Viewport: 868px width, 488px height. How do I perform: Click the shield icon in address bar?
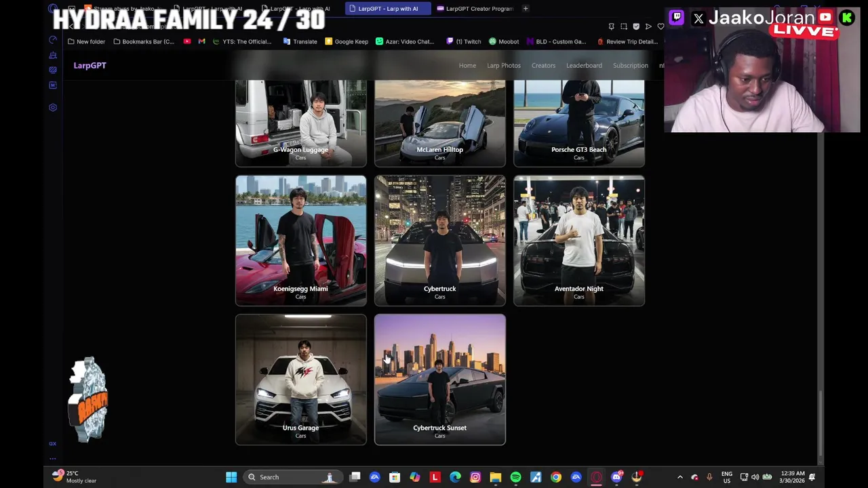[x=636, y=26]
